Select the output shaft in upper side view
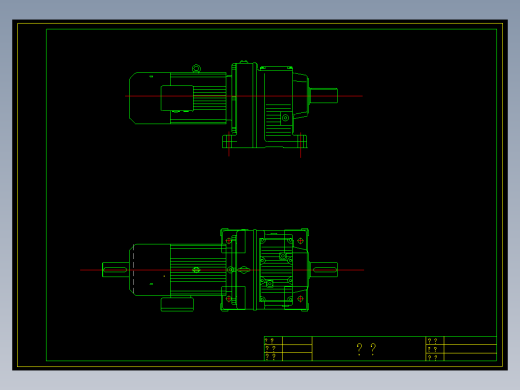Screen dimensions: 520x390 (324, 96)
